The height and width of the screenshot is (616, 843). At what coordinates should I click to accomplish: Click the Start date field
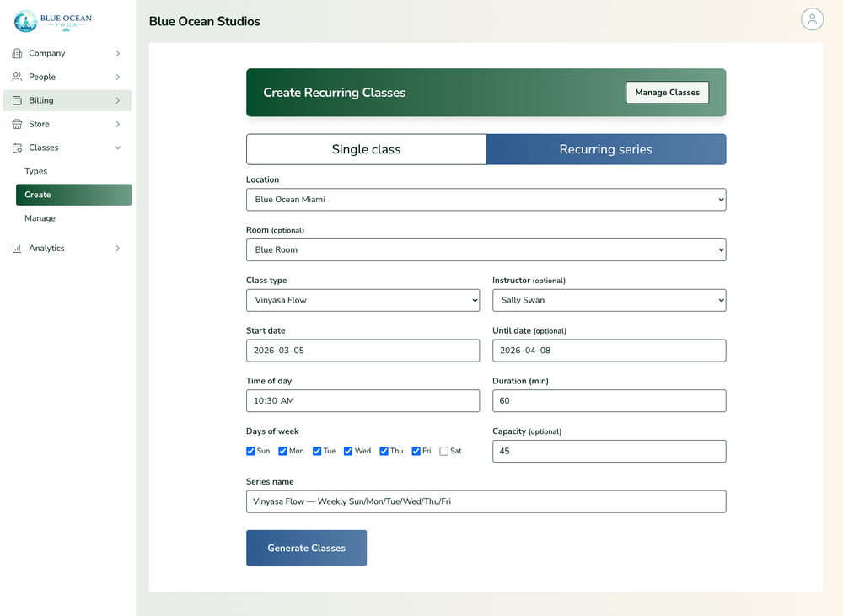click(x=362, y=351)
